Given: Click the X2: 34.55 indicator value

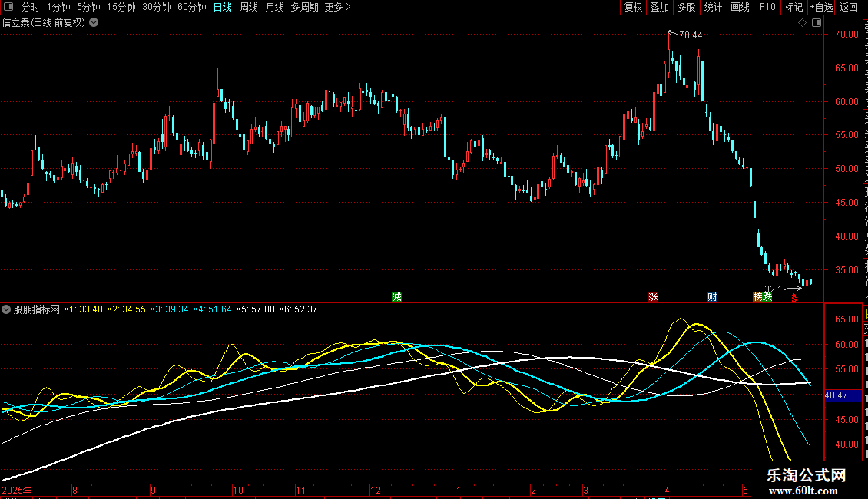Looking at the screenshot, I should click(x=126, y=309).
